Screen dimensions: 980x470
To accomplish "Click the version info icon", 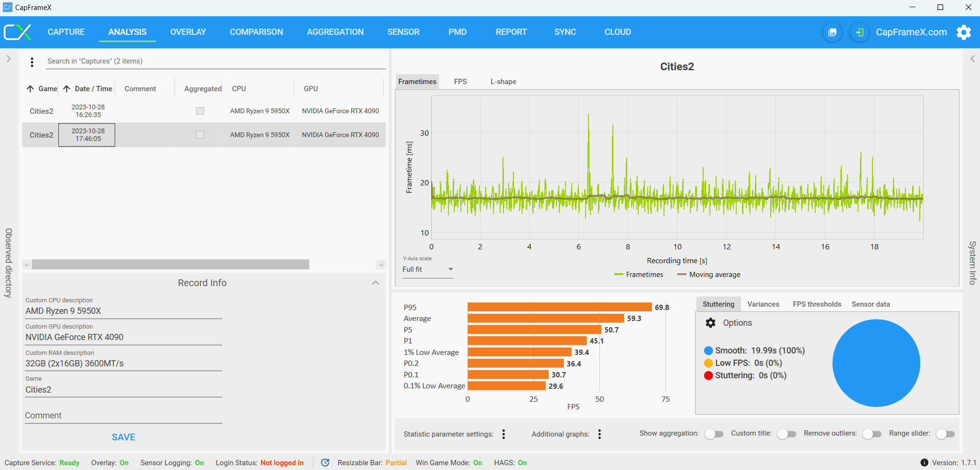I will pyautogui.click(x=925, y=462).
